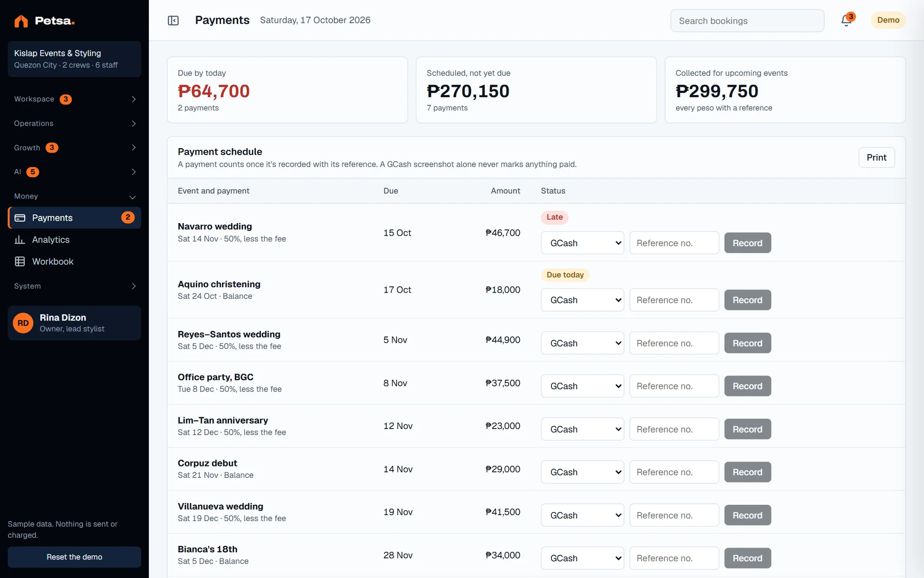Record the Navarro wedding payment
Viewport: 924px width, 578px height.
click(748, 243)
